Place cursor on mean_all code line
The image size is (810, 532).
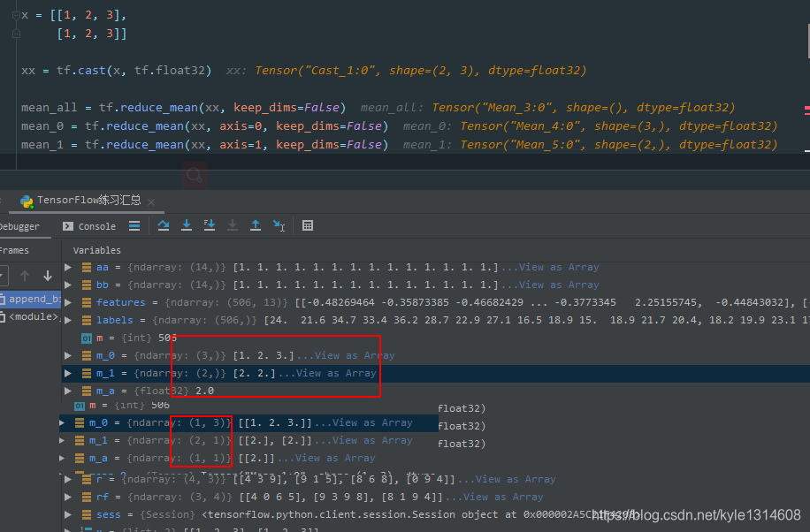(x=183, y=108)
